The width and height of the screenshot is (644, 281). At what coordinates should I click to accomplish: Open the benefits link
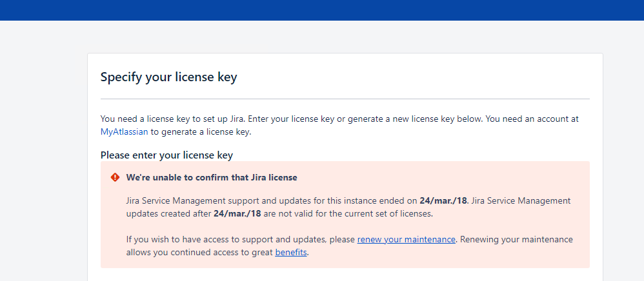pos(291,252)
